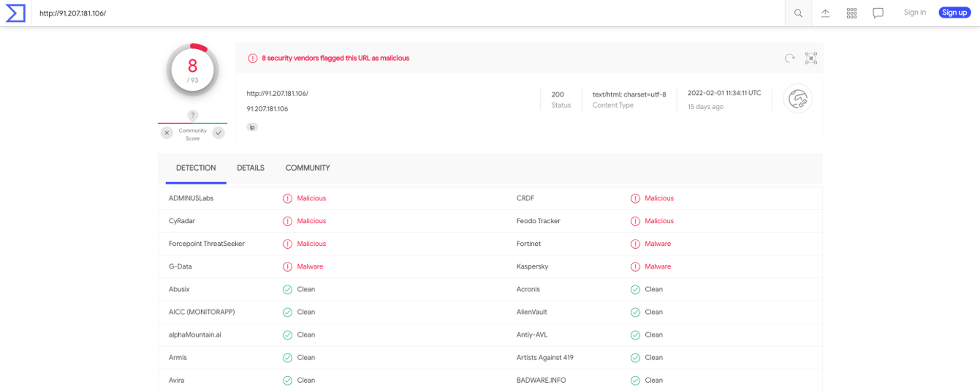Click the Feodo Tracker malicious alert icon

point(635,221)
